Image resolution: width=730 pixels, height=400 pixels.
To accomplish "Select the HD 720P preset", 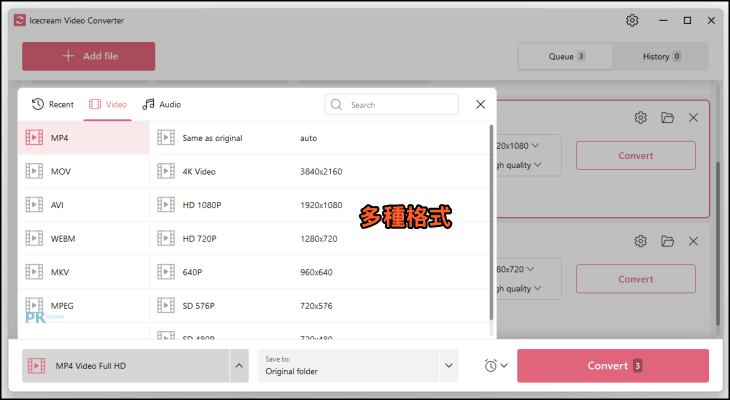I will [319, 238].
